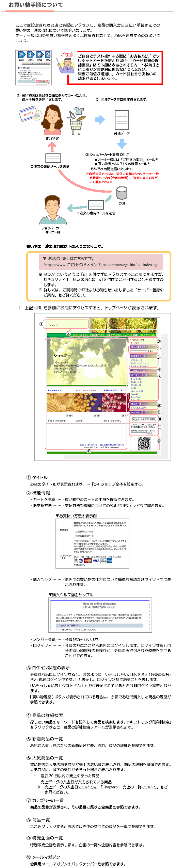Open the card payment screen thumbnail
The image size is (177, 868).
[x=34, y=67]
